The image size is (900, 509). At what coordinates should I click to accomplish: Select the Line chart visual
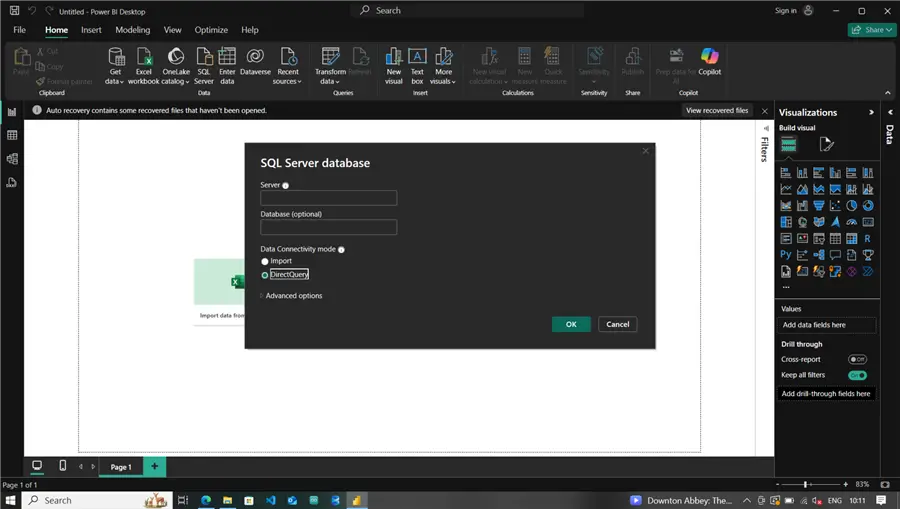(786, 189)
